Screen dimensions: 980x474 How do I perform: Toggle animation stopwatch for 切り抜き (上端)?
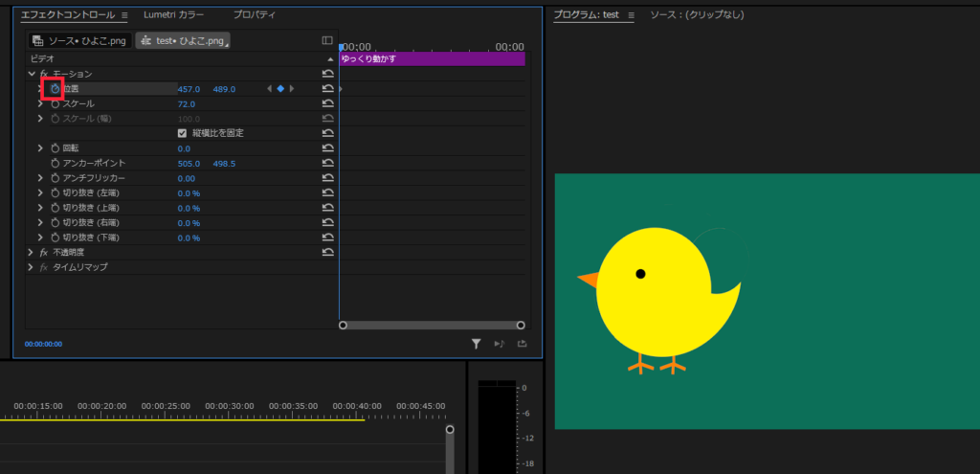pyautogui.click(x=55, y=208)
